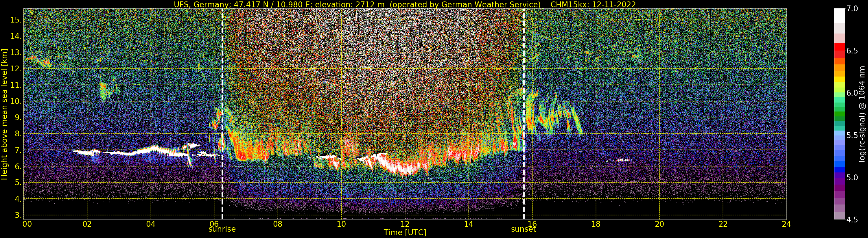Click the time tick '22'
The width and height of the screenshot is (868, 238).
click(x=723, y=224)
